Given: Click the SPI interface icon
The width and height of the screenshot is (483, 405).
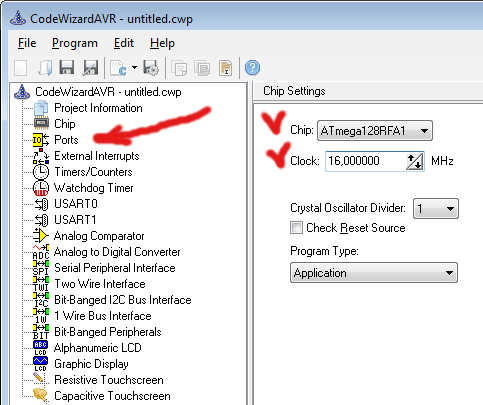Looking at the screenshot, I should tap(41, 268).
